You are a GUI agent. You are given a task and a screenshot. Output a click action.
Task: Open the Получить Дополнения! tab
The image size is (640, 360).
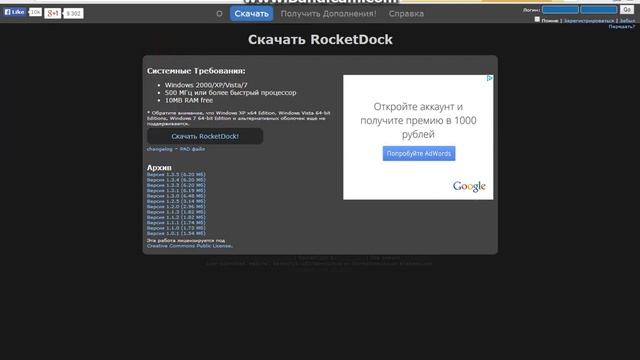point(328,14)
